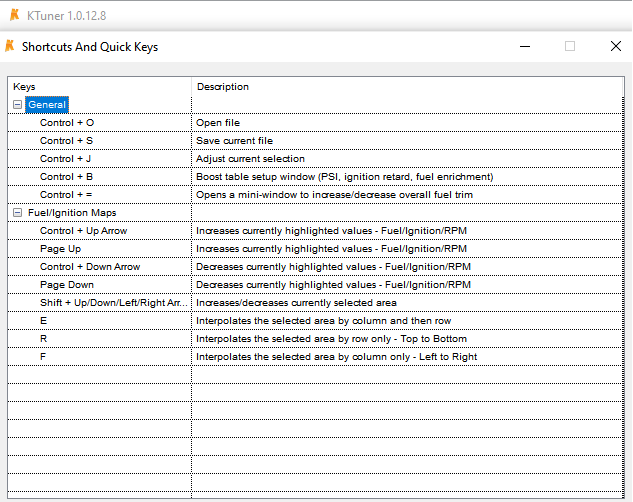Click 'Opens a mini-window' fuel trim description
Screen dimensions: 633x502
pos(334,195)
